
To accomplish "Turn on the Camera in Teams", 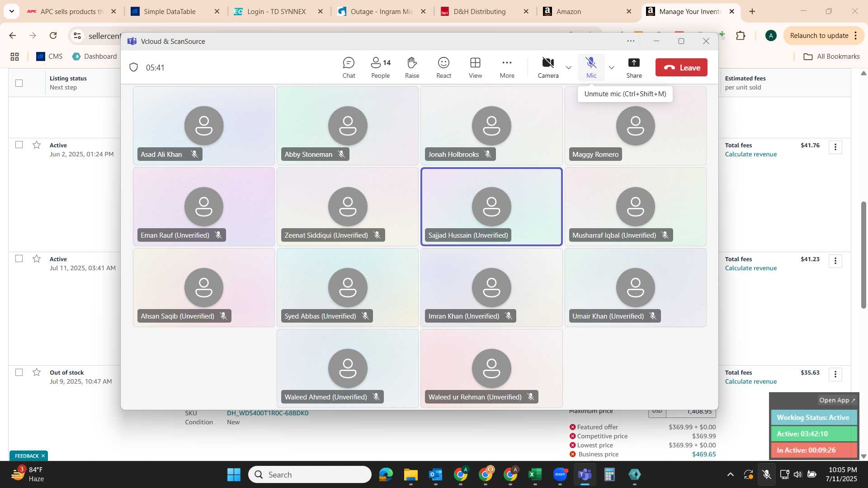I will [x=548, y=68].
